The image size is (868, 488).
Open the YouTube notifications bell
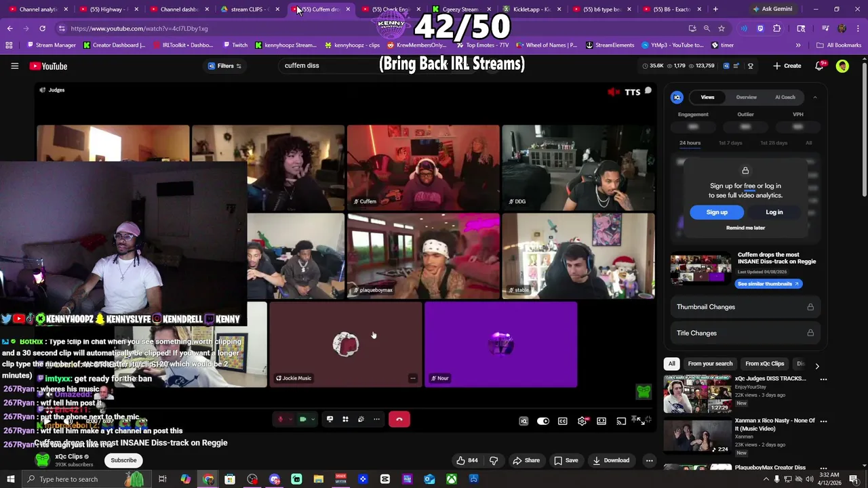(x=819, y=66)
